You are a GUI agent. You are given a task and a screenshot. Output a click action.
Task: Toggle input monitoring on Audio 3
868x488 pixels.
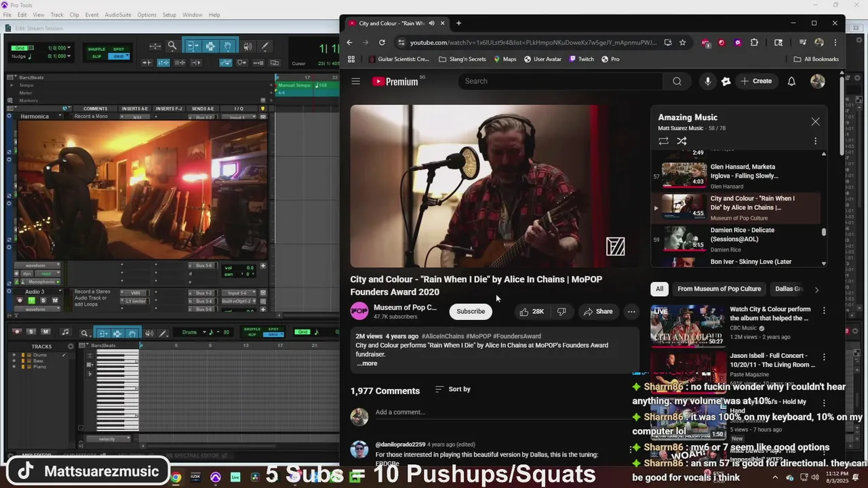click(31, 300)
